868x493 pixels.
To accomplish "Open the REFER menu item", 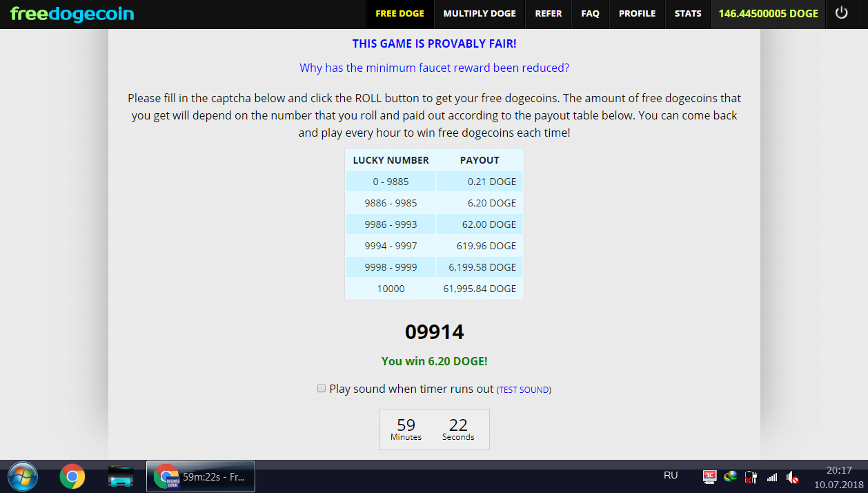I will [549, 14].
